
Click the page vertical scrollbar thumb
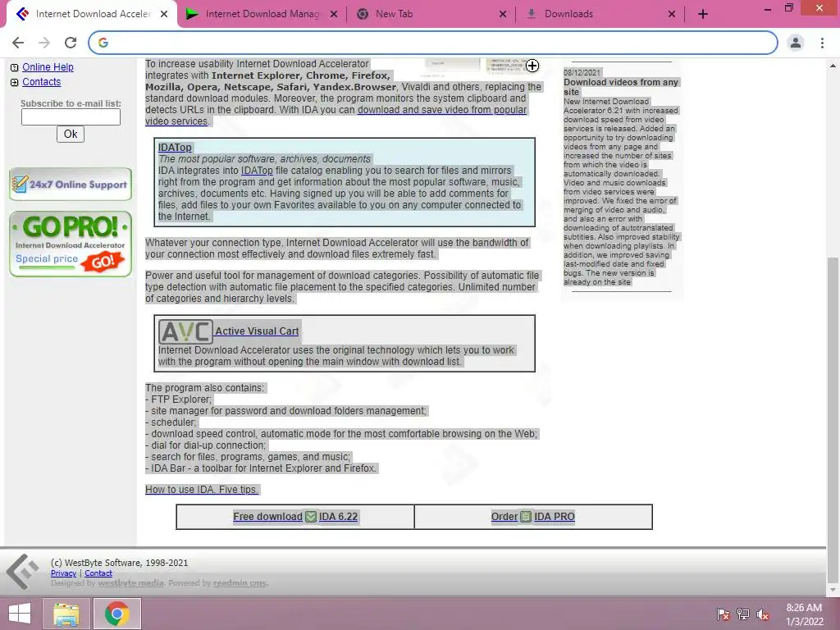(833, 421)
